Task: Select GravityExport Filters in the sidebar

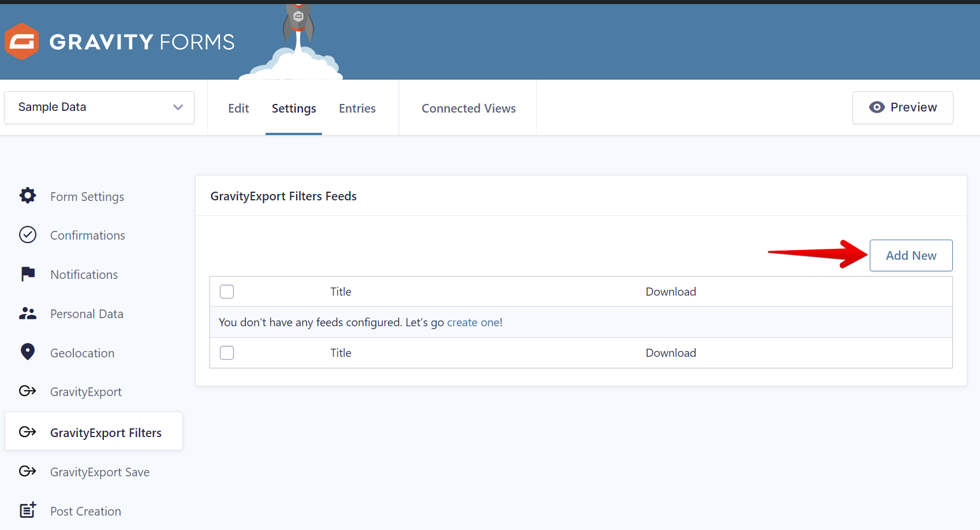Action: [x=93, y=431]
